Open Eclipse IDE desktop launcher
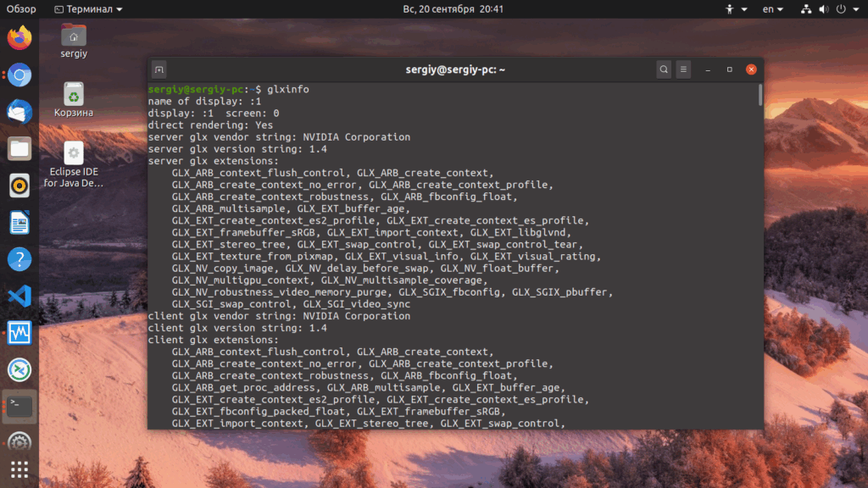Image resolution: width=868 pixels, height=488 pixels. click(74, 164)
